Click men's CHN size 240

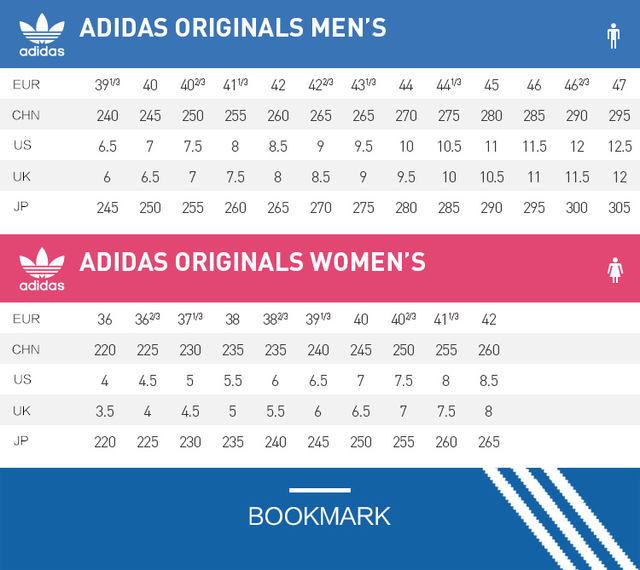(x=107, y=116)
